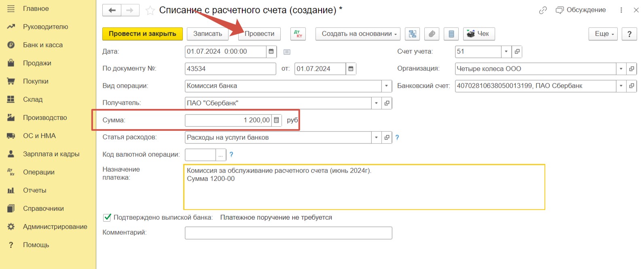Go back with the left arrow
Image resolution: width=644 pixels, height=269 pixels.
(112, 11)
